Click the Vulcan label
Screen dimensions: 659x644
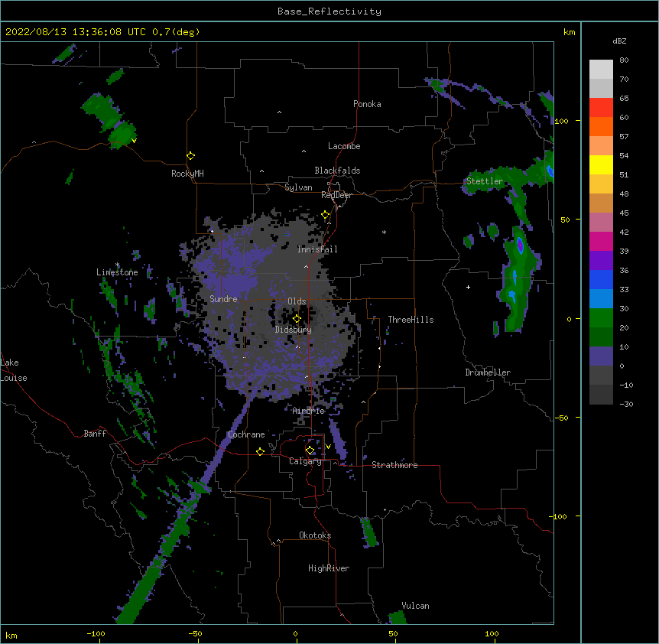pyautogui.click(x=415, y=606)
